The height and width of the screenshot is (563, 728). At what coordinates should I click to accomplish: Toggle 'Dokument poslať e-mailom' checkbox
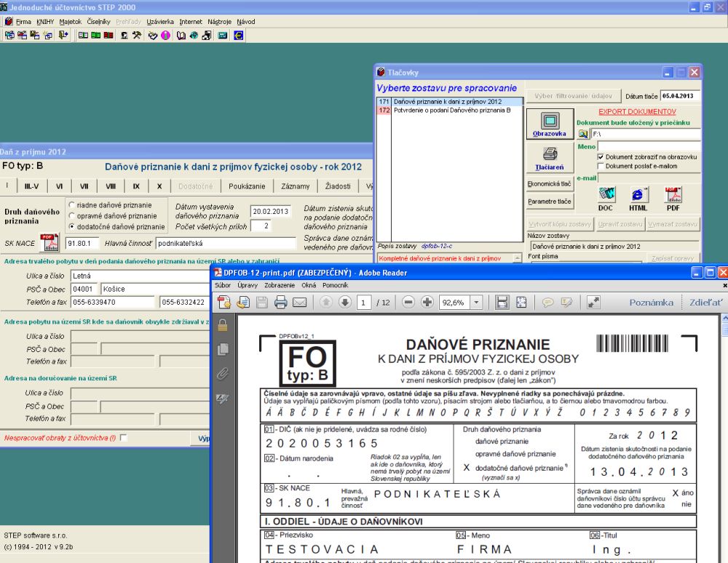click(x=601, y=166)
